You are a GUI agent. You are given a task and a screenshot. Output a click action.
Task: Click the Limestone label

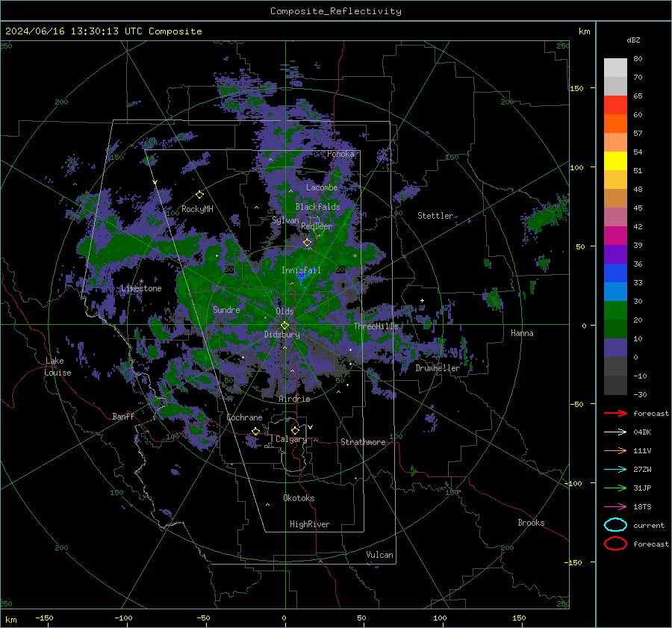click(x=141, y=288)
